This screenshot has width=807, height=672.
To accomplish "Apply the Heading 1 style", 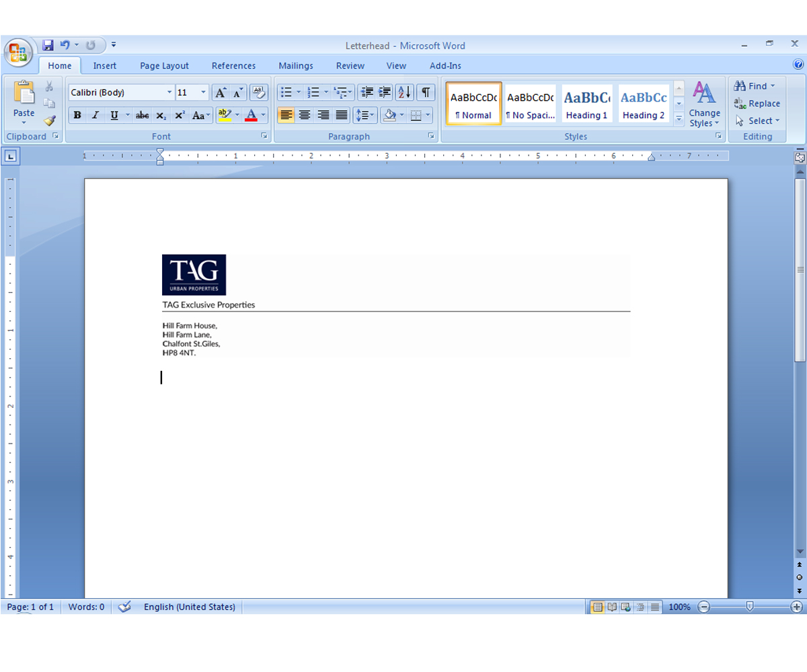I will pyautogui.click(x=586, y=103).
